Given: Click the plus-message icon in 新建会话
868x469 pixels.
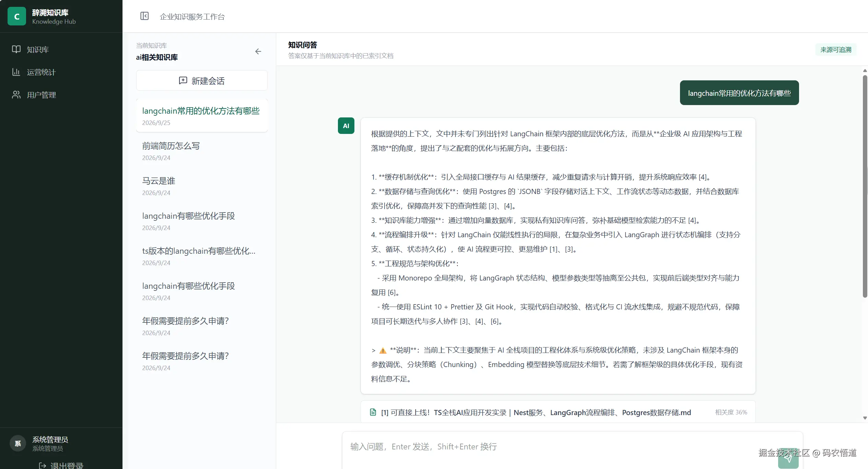Looking at the screenshot, I should coord(183,80).
